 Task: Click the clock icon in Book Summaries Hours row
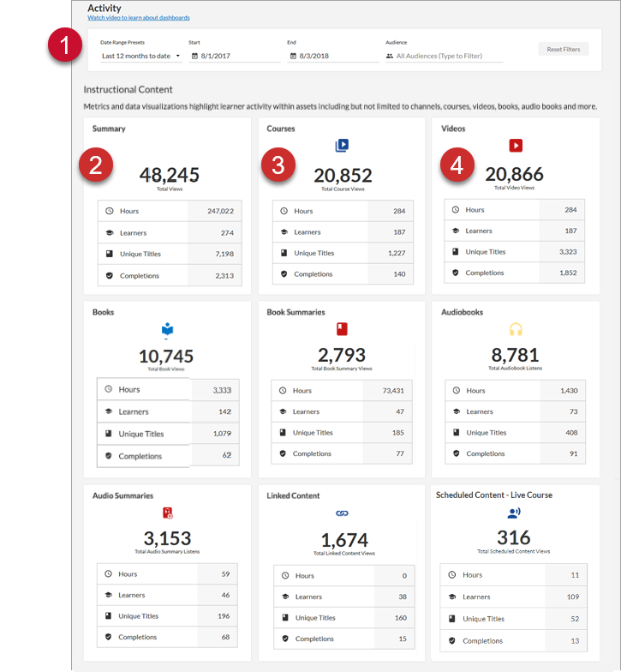point(283,391)
